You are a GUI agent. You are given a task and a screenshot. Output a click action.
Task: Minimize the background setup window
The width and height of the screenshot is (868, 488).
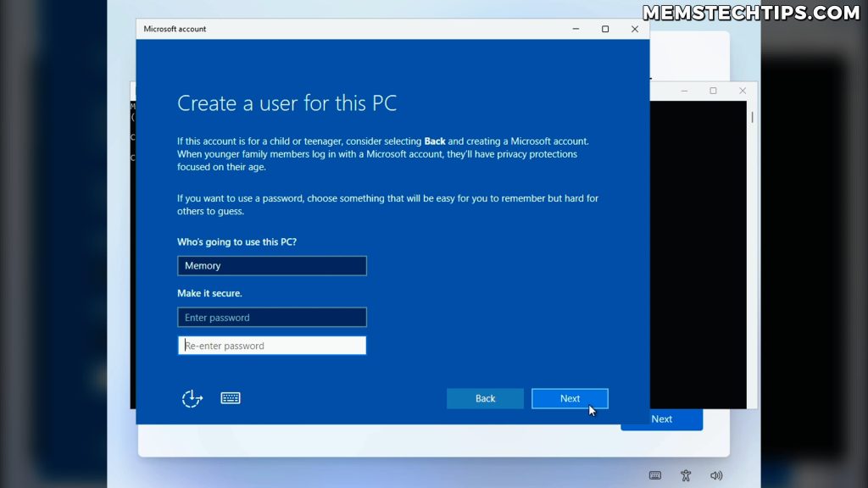tap(683, 90)
